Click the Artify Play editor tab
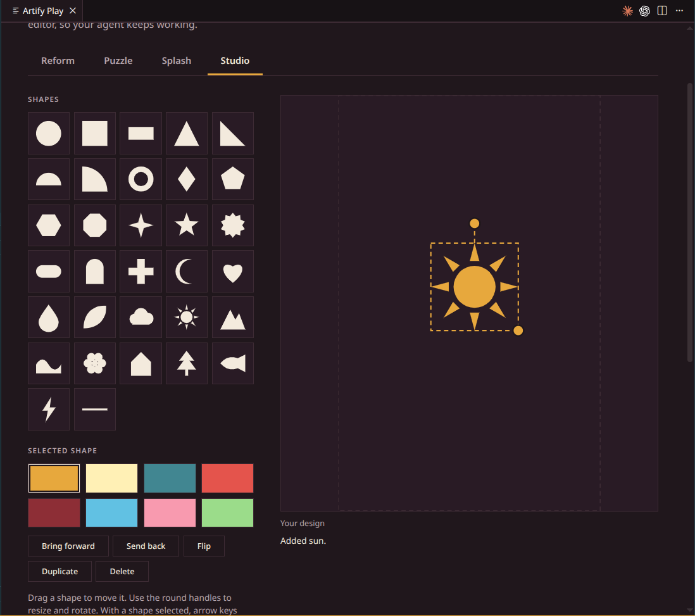Viewport: 695px width, 616px height. pyautogui.click(x=42, y=11)
